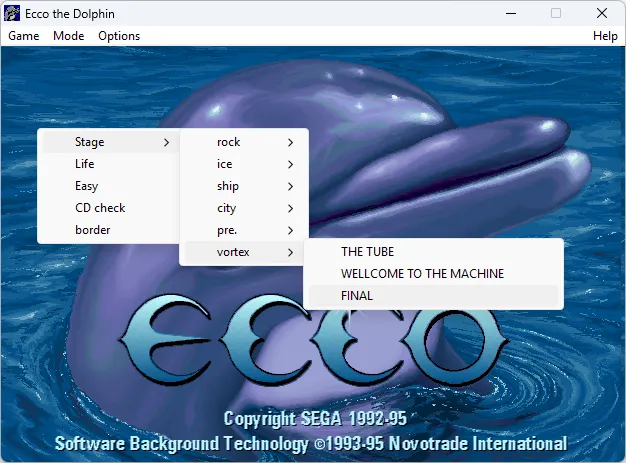Screen dimensions: 626x463
Task: Expand the ship stage submenu
Action: pos(244,186)
